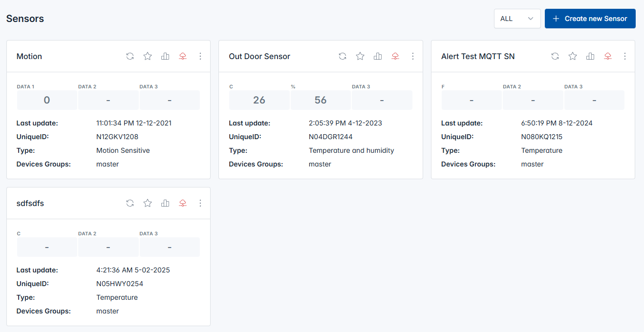The image size is (644, 332).
Task: Open three-dot menu on sdfsdfs card
Action: 200,203
